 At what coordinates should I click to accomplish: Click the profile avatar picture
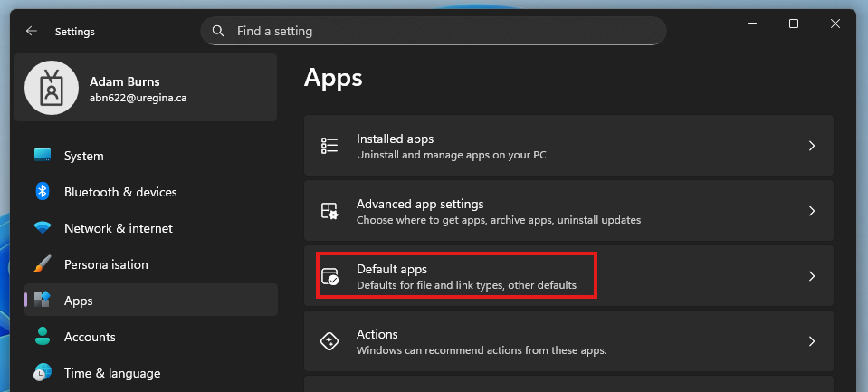point(52,88)
